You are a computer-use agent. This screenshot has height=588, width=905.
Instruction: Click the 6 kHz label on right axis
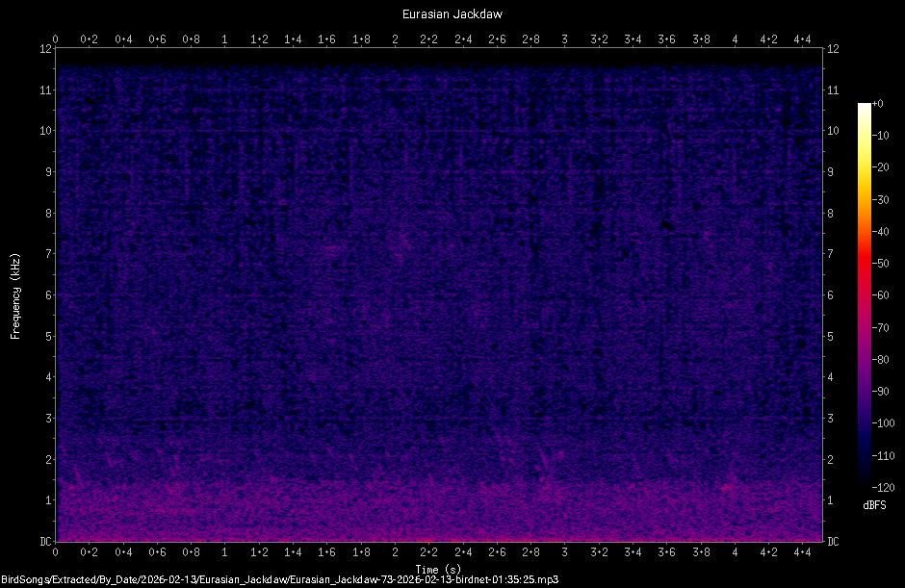pos(829,295)
